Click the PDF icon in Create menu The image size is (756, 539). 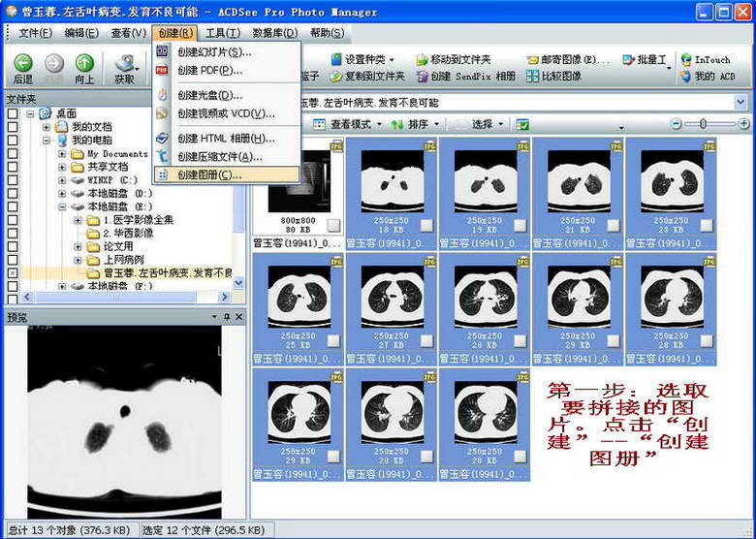point(163,70)
